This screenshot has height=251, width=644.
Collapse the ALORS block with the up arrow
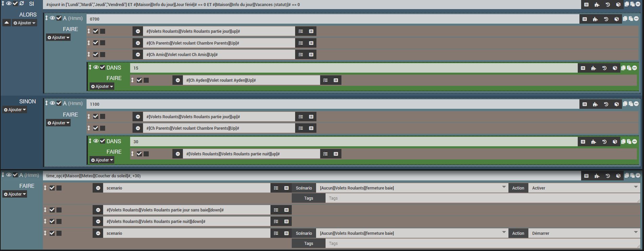(6, 23)
